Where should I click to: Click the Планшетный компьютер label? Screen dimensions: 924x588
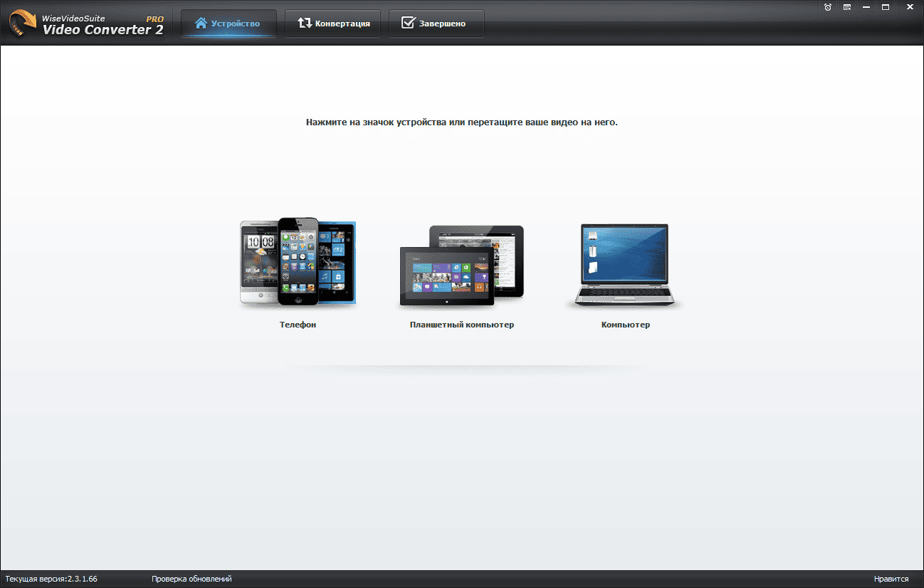tap(461, 325)
